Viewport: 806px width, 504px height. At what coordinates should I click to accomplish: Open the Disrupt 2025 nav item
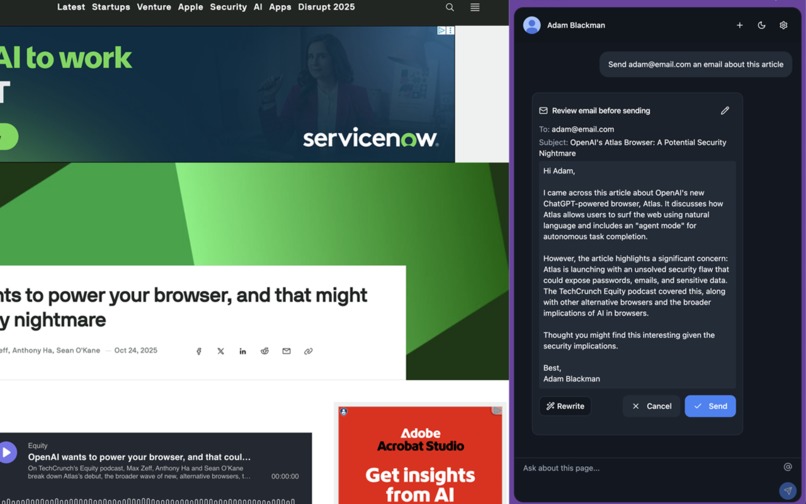[x=326, y=7]
